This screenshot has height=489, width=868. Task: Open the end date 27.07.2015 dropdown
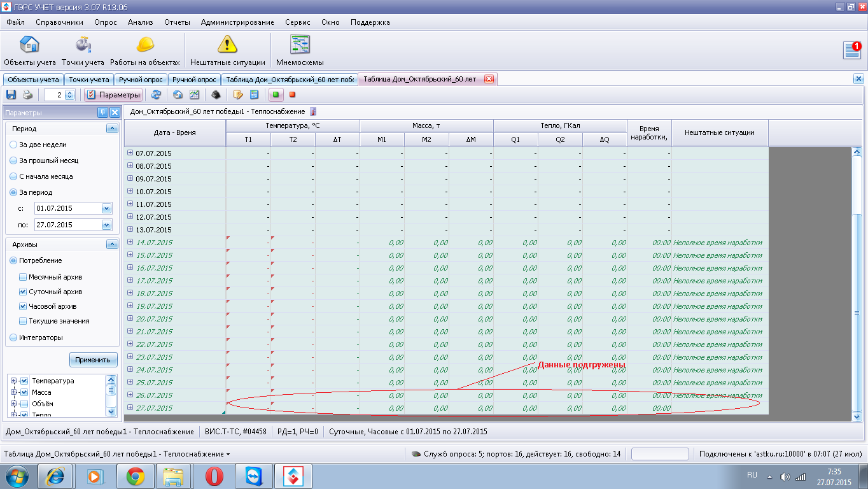click(106, 225)
